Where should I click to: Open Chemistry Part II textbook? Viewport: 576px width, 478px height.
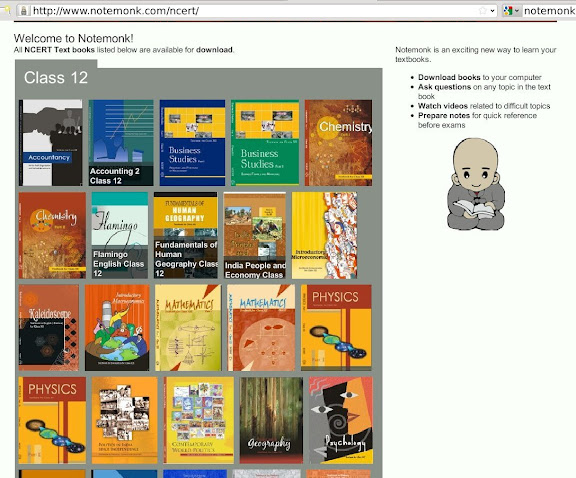pos(52,235)
